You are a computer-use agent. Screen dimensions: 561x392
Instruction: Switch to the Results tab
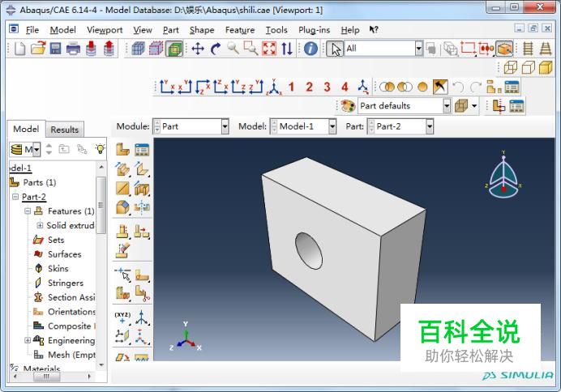coord(64,130)
